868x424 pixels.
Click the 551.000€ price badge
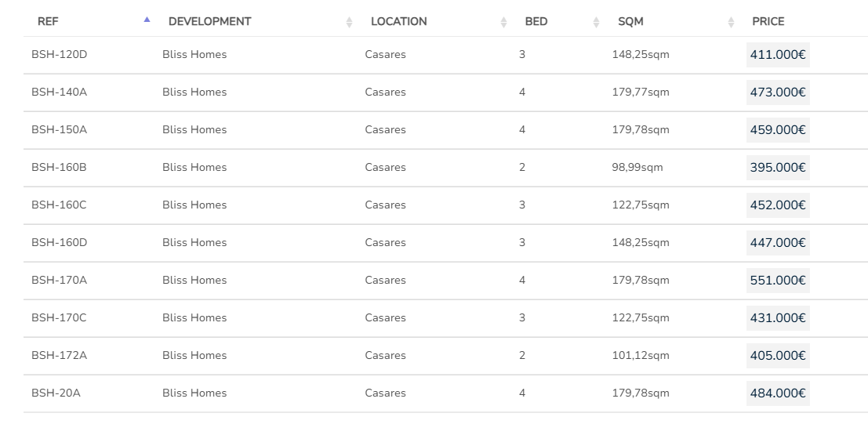coord(778,281)
